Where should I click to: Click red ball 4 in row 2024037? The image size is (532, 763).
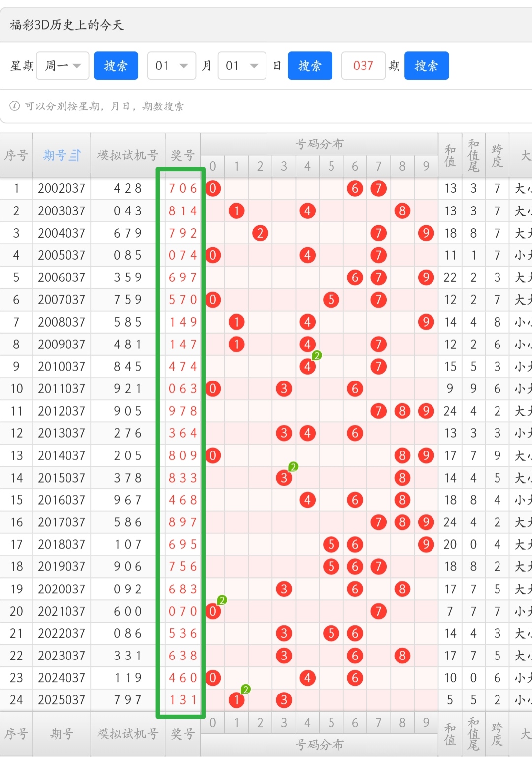pyautogui.click(x=307, y=678)
